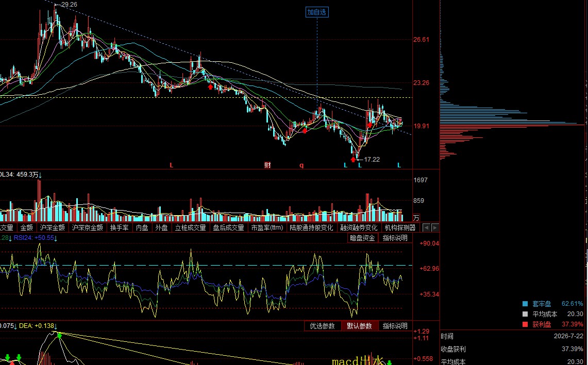Screen dimensions: 588x365
Task: Toggle the 默认参数 parameter option
Action: tap(359, 326)
